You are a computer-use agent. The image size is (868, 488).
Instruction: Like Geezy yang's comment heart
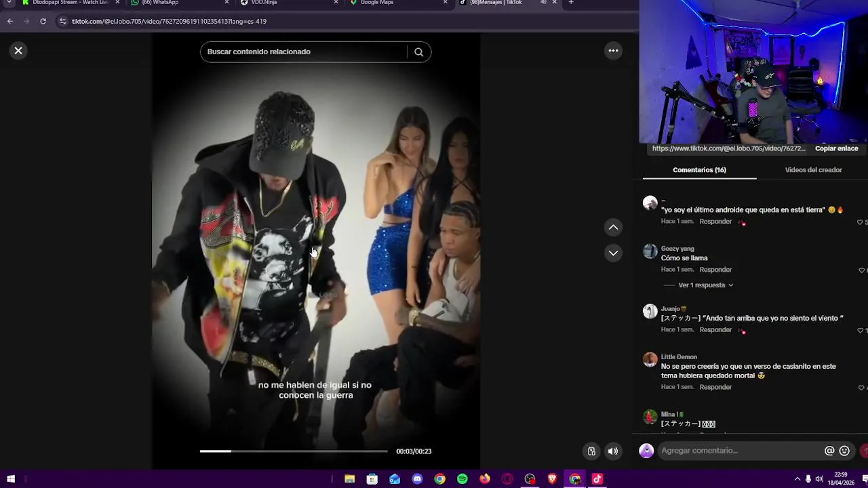click(x=862, y=270)
